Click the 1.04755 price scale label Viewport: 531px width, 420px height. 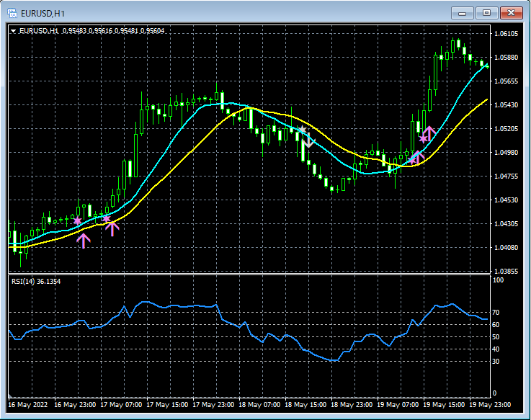[x=507, y=176]
